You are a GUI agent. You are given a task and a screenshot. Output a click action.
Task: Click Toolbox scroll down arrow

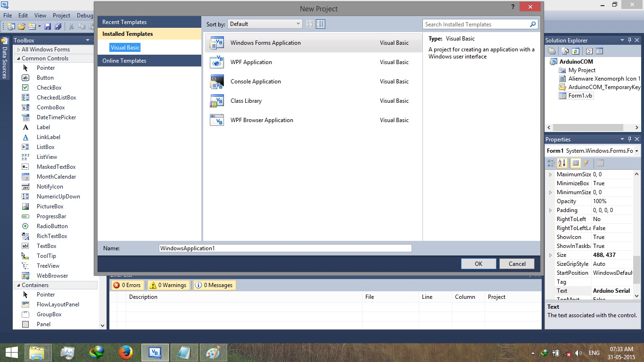coord(103,325)
